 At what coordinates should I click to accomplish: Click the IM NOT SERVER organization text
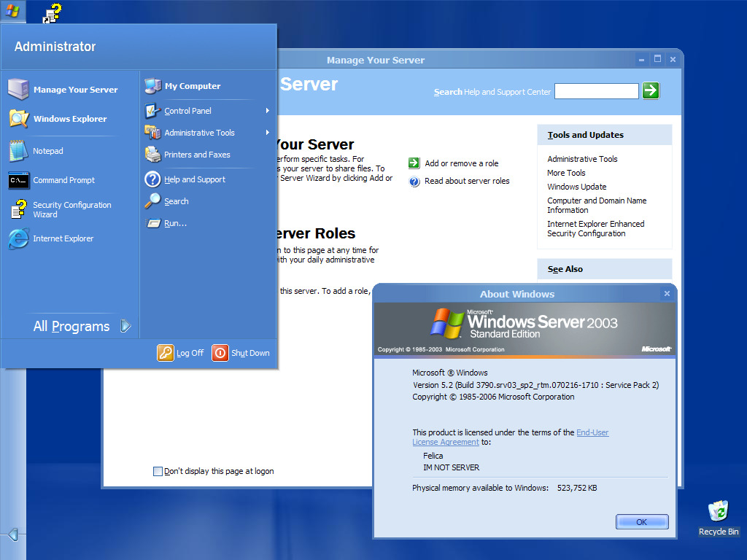click(451, 467)
